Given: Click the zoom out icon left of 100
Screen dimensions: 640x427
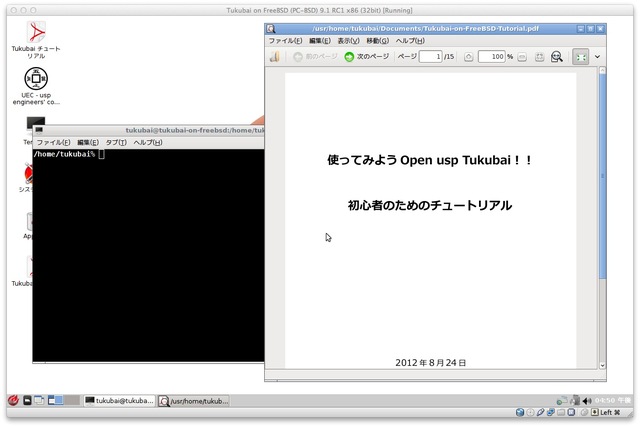Looking at the screenshot, I should coord(469,57).
